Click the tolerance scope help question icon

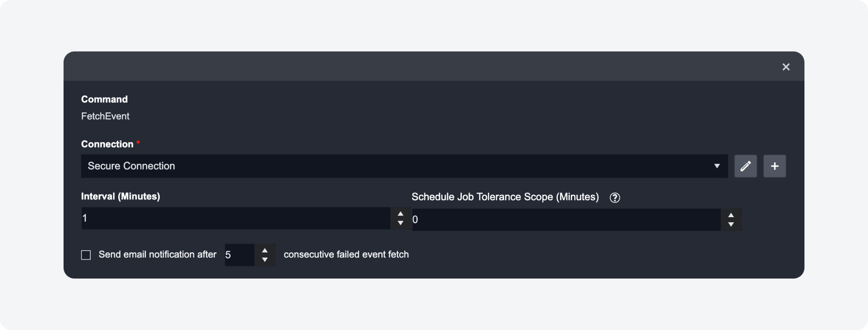pyautogui.click(x=615, y=198)
